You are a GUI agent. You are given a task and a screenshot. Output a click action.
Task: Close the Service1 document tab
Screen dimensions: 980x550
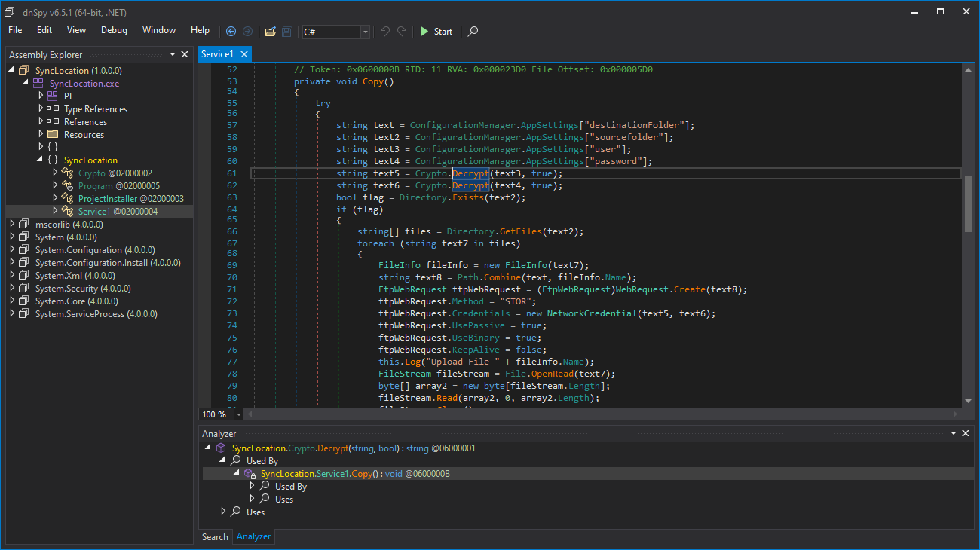coord(243,54)
